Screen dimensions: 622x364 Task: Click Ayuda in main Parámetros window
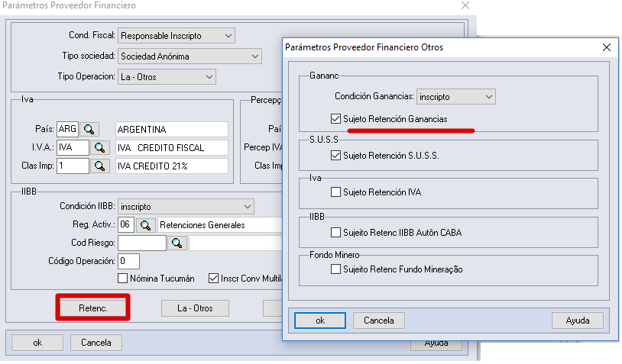436,345
